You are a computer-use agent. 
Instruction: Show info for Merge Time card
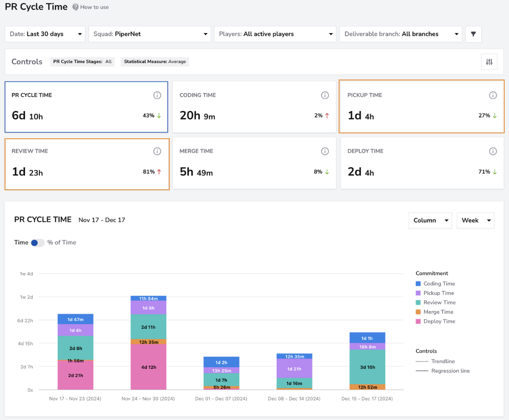pyautogui.click(x=325, y=151)
